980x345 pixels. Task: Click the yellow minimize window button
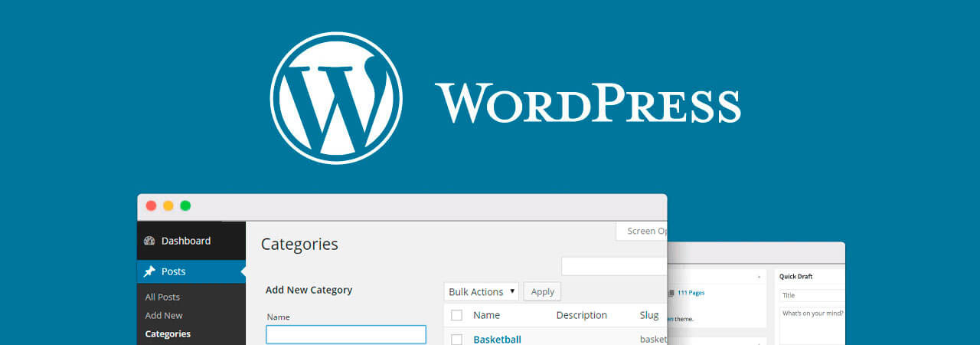tap(168, 205)
